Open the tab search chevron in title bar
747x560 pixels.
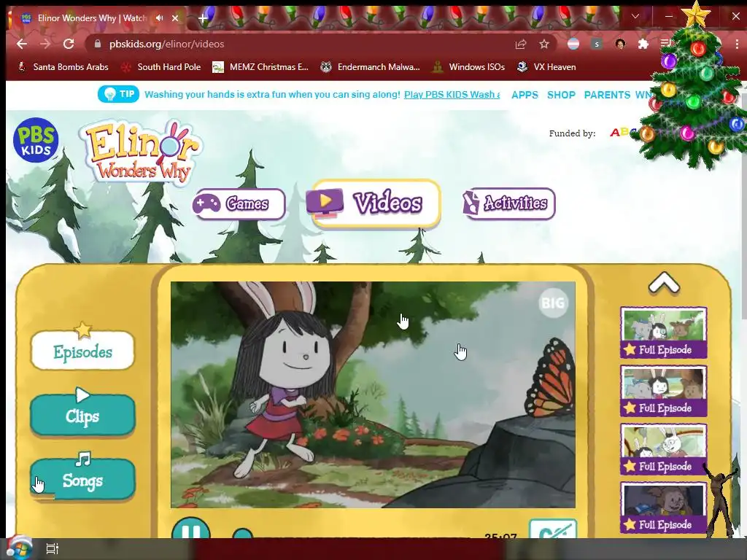point(635,16)
